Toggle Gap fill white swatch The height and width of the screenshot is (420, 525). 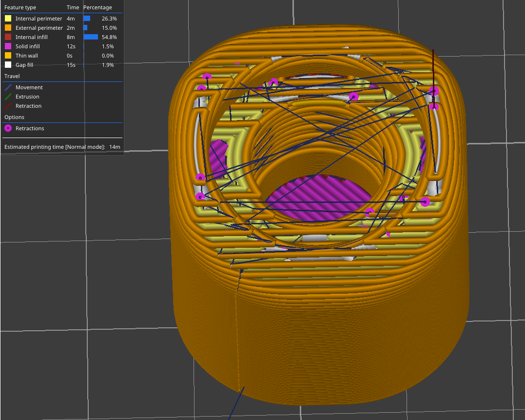click(x=8, y=65)
